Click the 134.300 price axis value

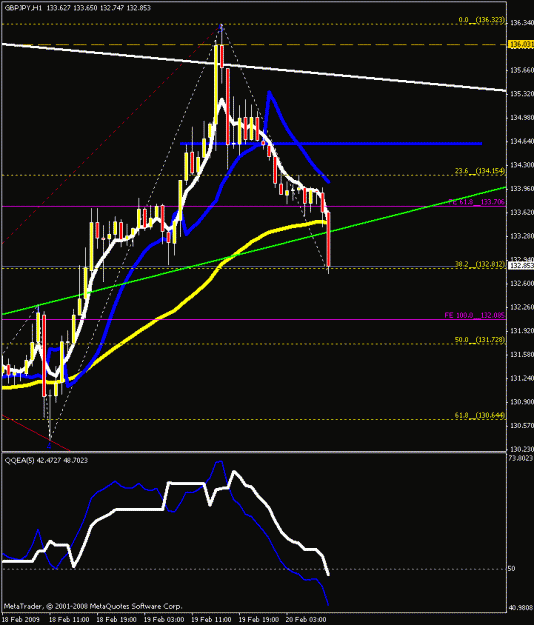pyautogui.click(x=521, y=165)
